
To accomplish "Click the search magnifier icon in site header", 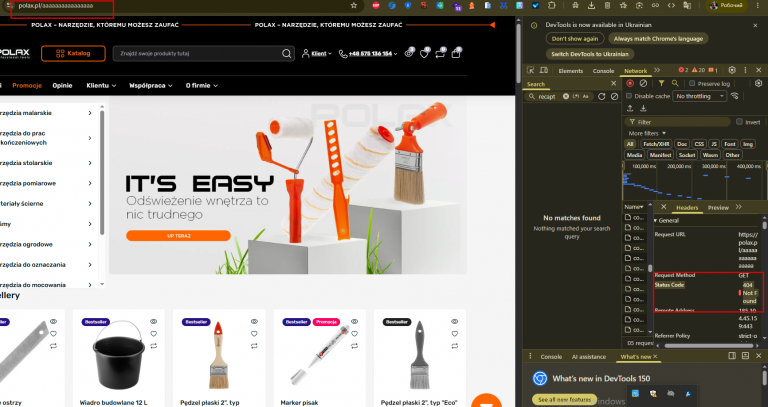I will click(x=287, y=53).
